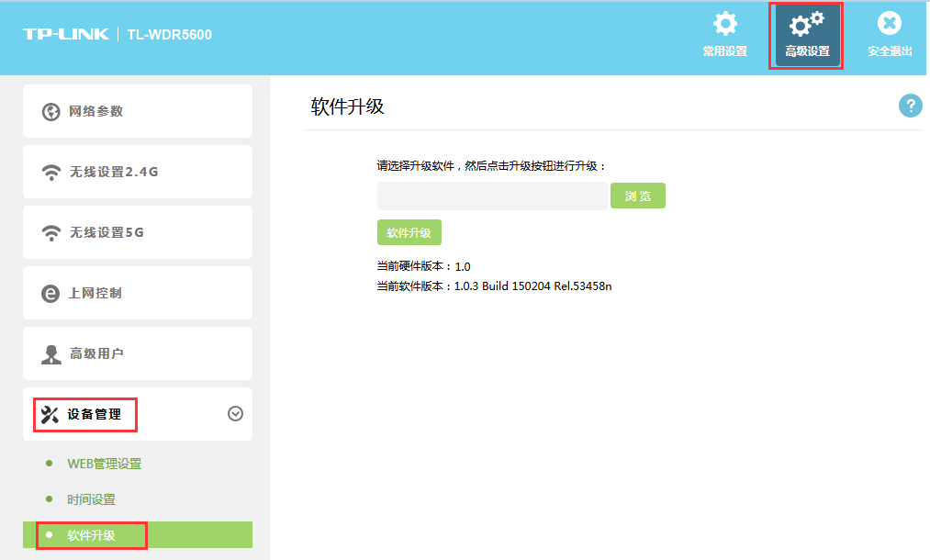Select the 安全退出 logout icon
The height and width of the screenshot is (560, 930).
(x=888, y=26)
